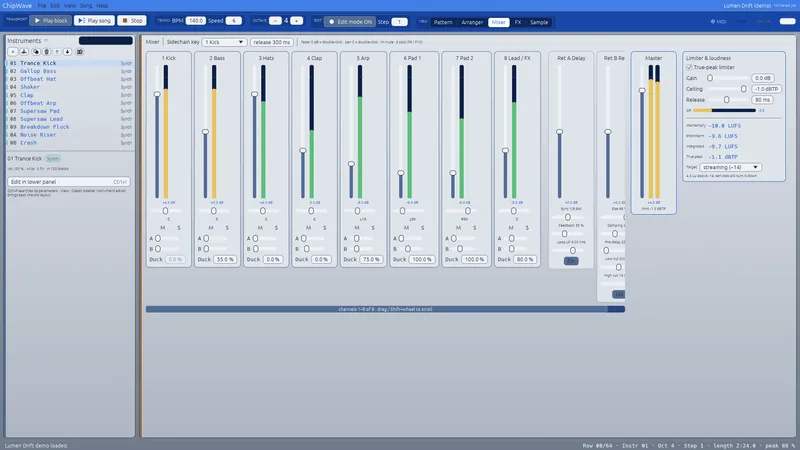Screen dimensions: 800x450
Task: Click the limiter Gain slider knob
Action: pyautogui.click(x=710, y=78)
